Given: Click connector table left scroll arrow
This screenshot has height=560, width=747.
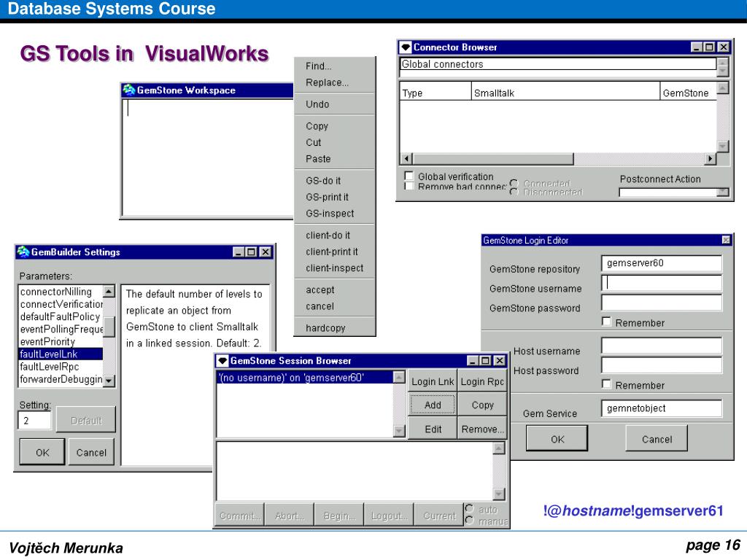Looking at the screenshot, I should pyautogui.click(x=406, y=158).
